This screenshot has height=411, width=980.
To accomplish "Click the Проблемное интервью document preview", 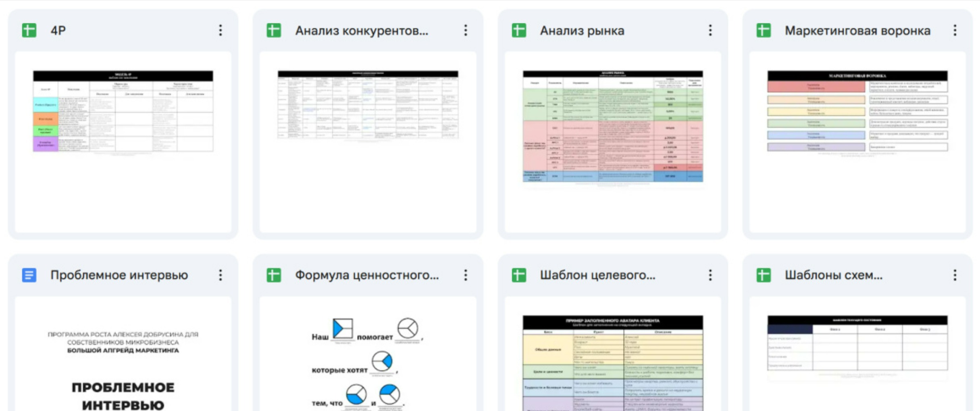I will (123, 363).
